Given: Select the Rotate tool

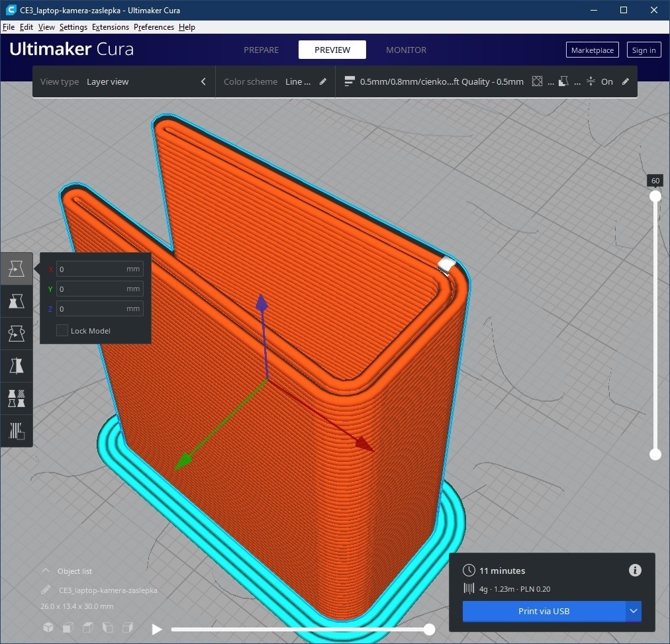Looking at the screenshot, I should click(x=16, y=334).
